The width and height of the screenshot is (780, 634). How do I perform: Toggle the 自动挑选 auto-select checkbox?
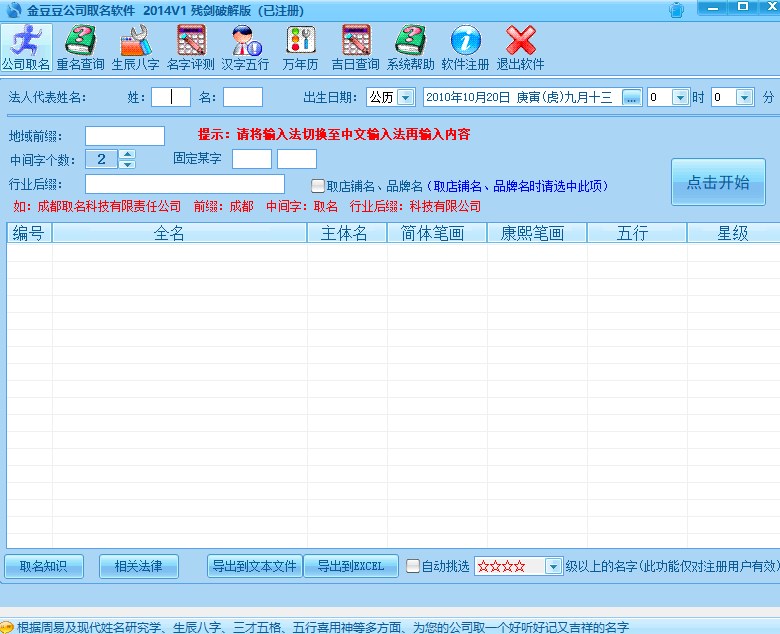click(413, 566)
